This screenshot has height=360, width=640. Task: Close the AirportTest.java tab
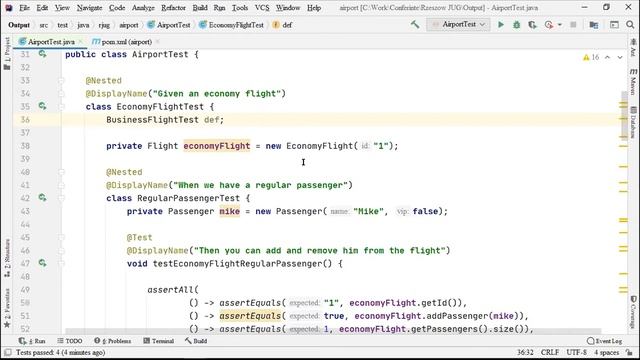[81, 42]
